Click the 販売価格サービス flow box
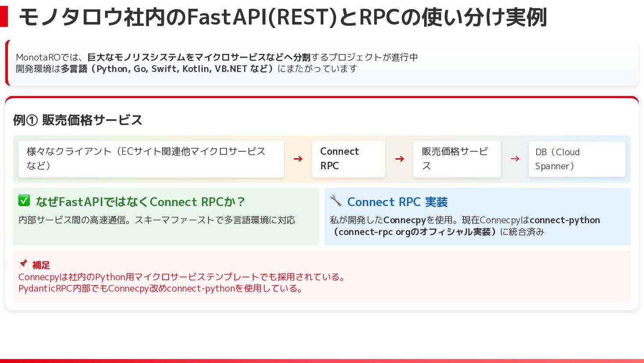This screenshot has height=363, width=644. [457, 159]
